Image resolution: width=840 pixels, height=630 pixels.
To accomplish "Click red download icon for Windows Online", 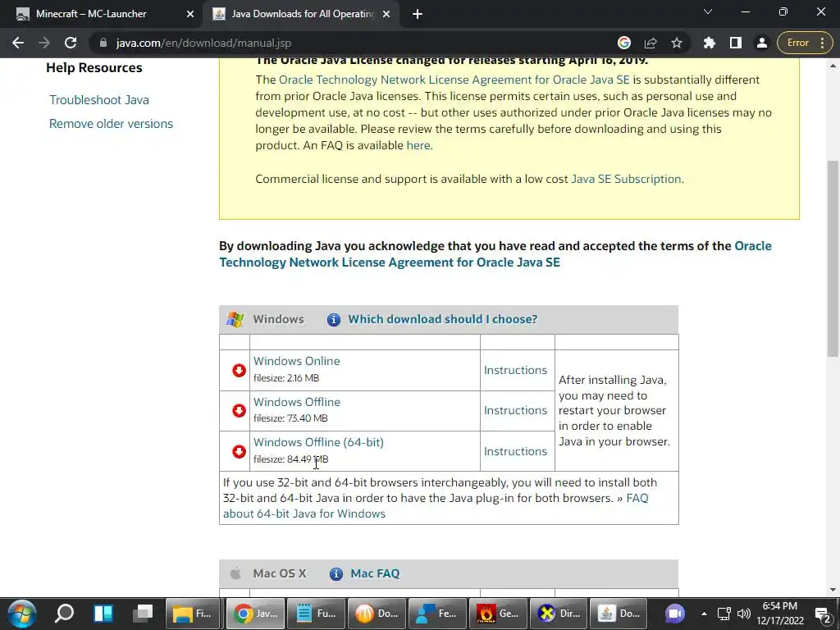I will pos(239,370).
